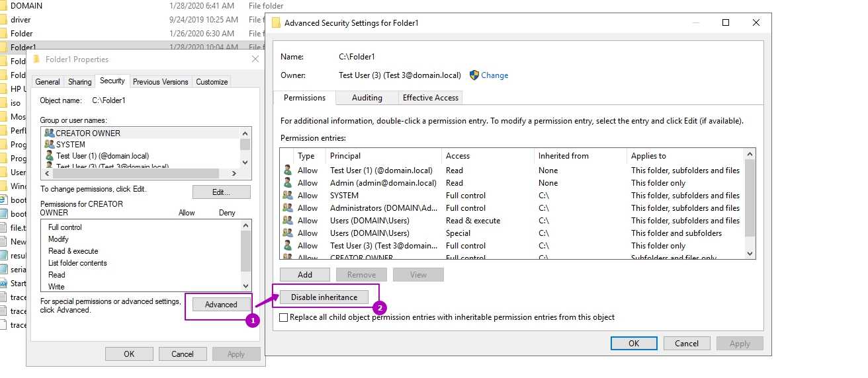The height and width of the screenshot is (378, 868).
Task: Click the group icon for Administrators entry
Action: click(287, 208)
